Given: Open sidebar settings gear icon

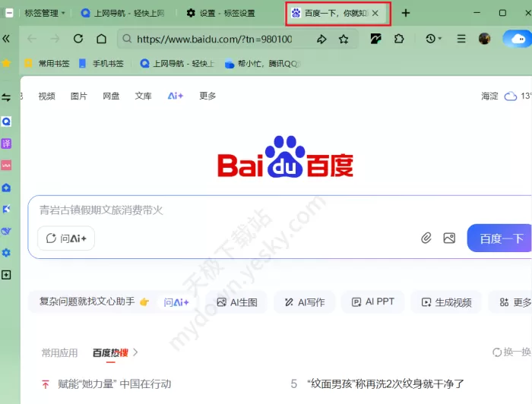Looking at the screenshot, I should (6, 253).
